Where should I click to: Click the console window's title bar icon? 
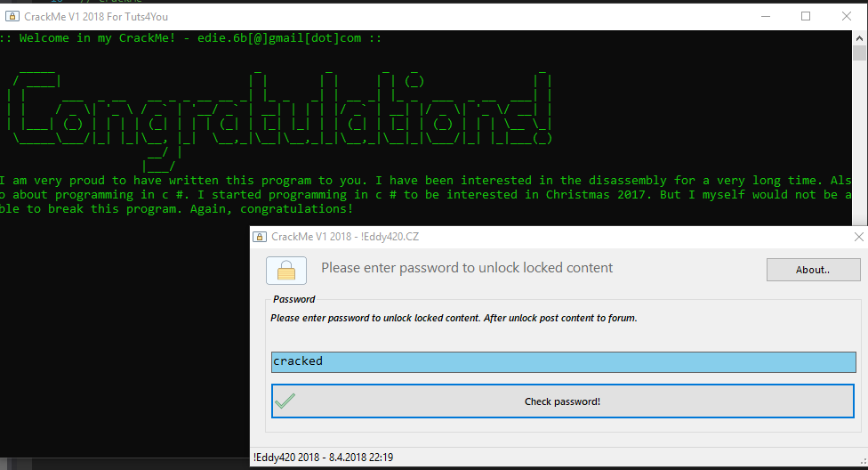[x=11, y=15]
